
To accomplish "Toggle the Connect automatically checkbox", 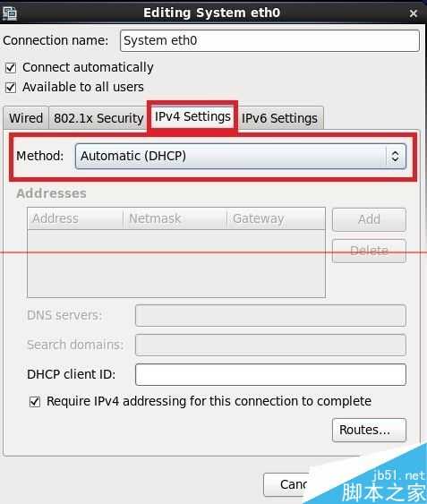I will point(11,68).
